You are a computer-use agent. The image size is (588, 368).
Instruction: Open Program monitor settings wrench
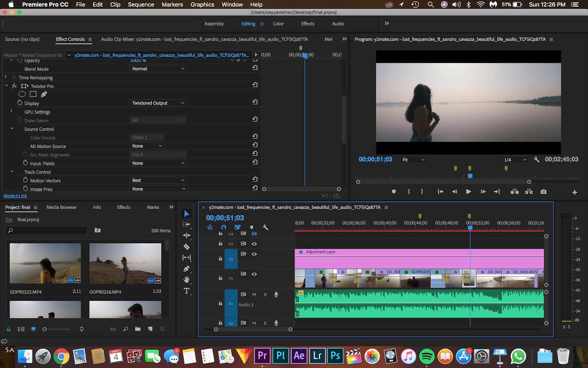point(536,160)
